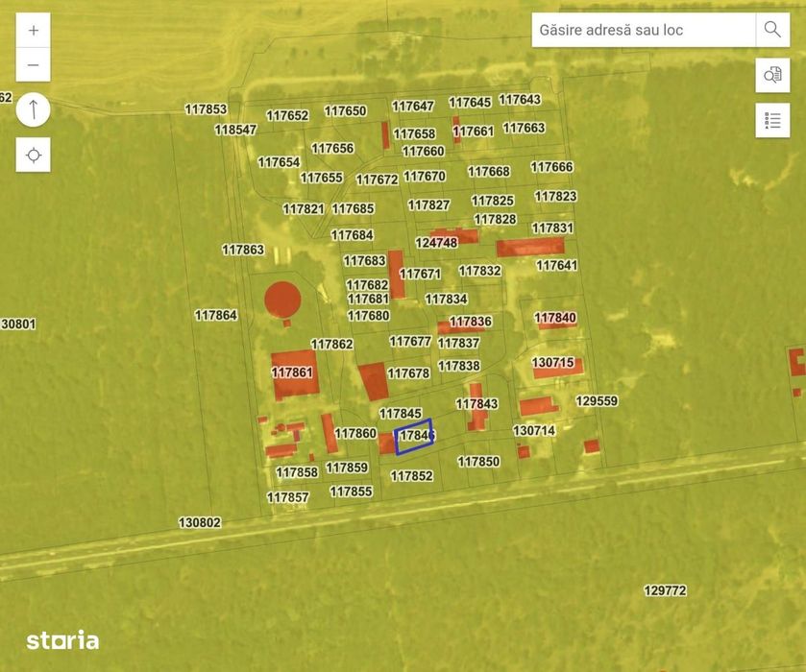The width and height of the screenshot is (806, 672).
Task: Zoom out with the minus button
Action: click(34, 64)
